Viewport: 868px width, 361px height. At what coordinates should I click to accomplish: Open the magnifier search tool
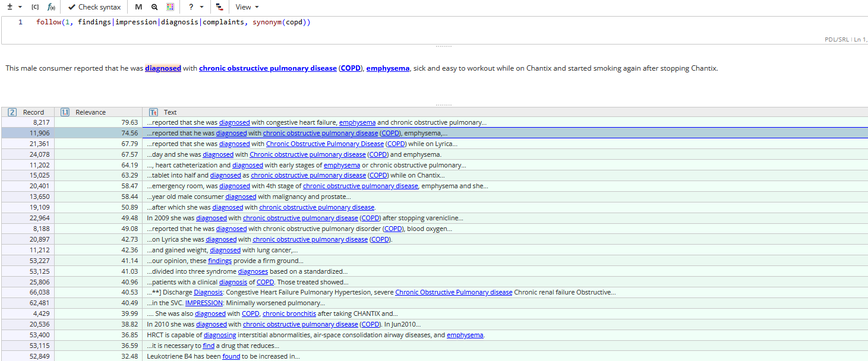pyautogui.click(x=154, y=7)
